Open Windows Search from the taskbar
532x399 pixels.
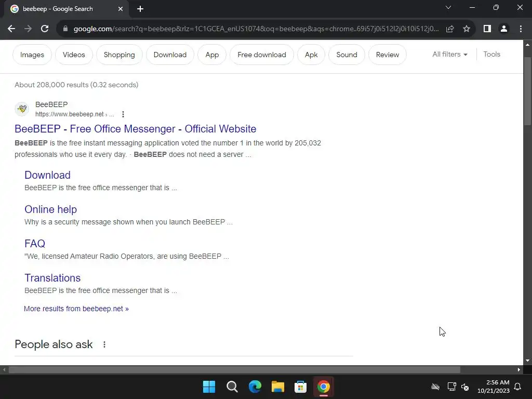(232, 387)
